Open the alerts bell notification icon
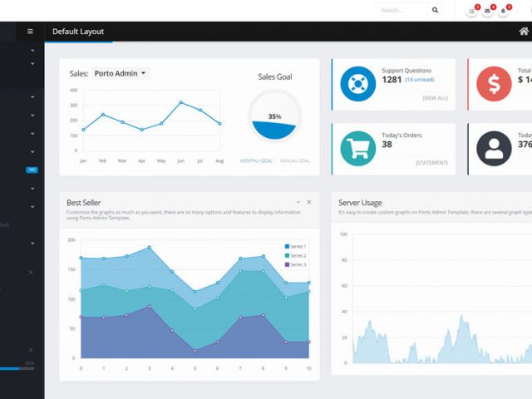The image size is (532, 399). [504, 11]
